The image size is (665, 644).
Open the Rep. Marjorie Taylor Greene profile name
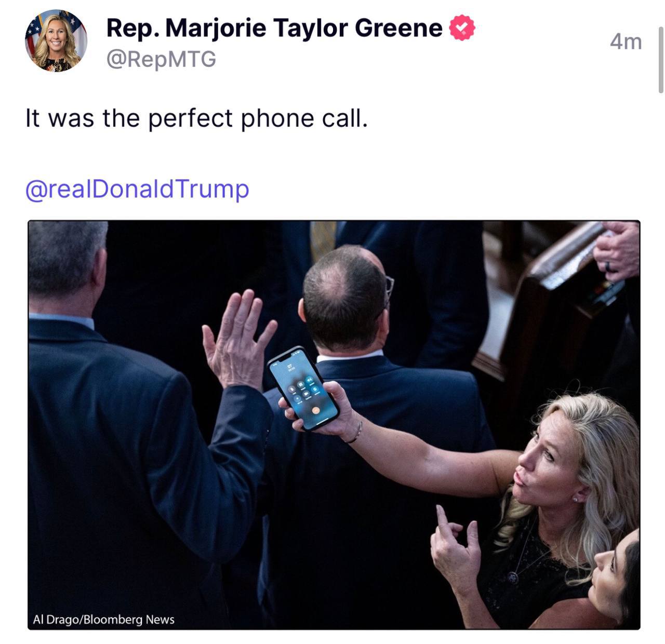[x=274, y=28]
